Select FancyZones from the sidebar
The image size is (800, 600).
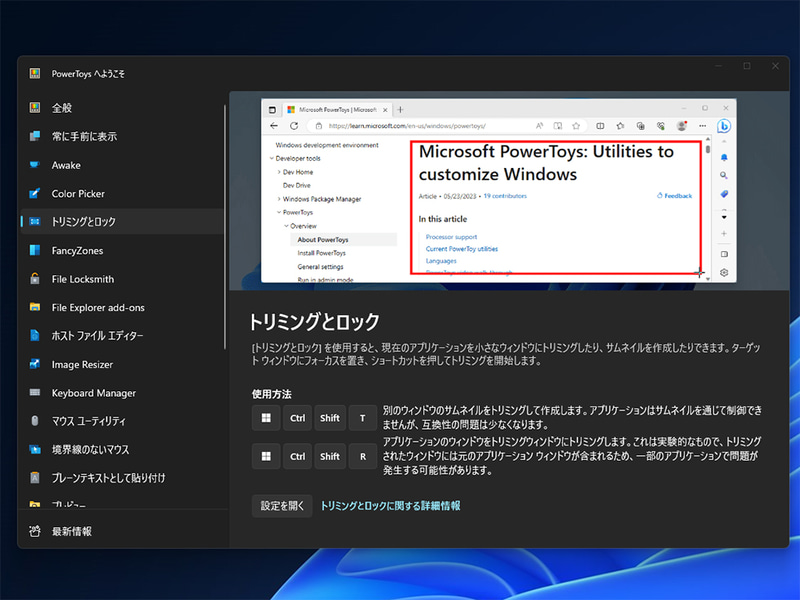click(x=122, y=250)
